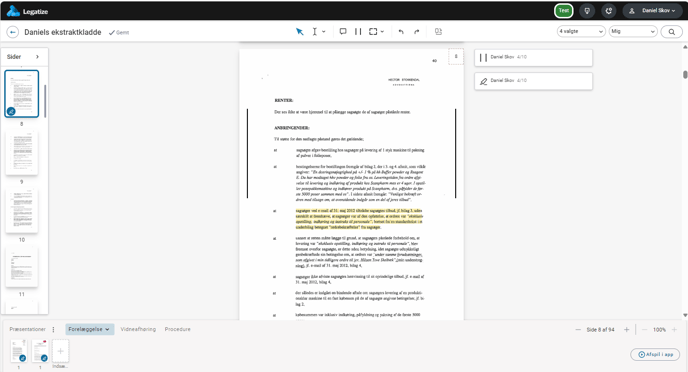Select the arrow pointer tool

pyautogui.click(x=300, y=32)
